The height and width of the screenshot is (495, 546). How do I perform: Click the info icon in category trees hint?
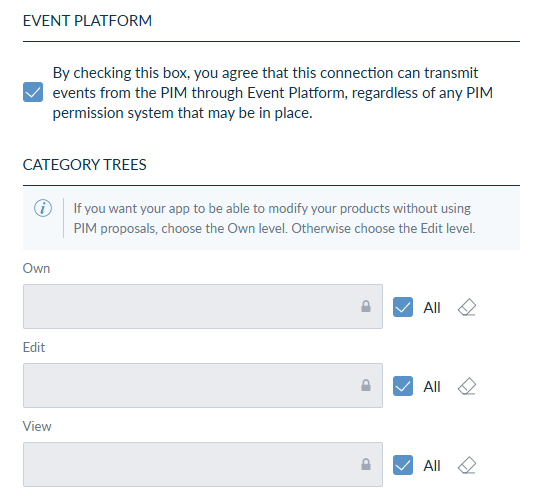(43, 208)
